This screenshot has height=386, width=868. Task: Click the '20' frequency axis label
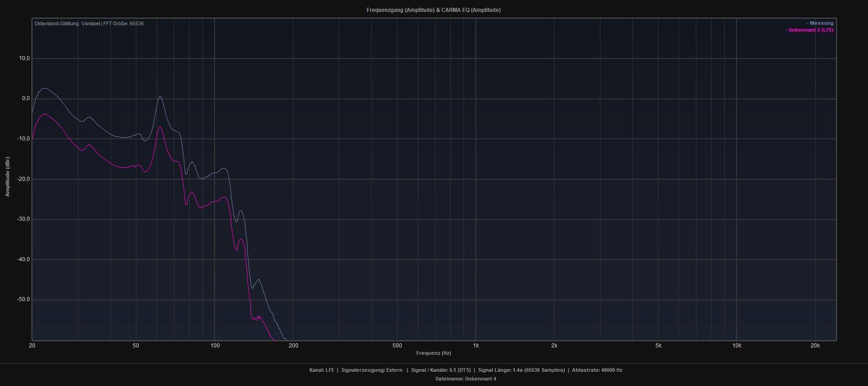[x=32, y=346]
